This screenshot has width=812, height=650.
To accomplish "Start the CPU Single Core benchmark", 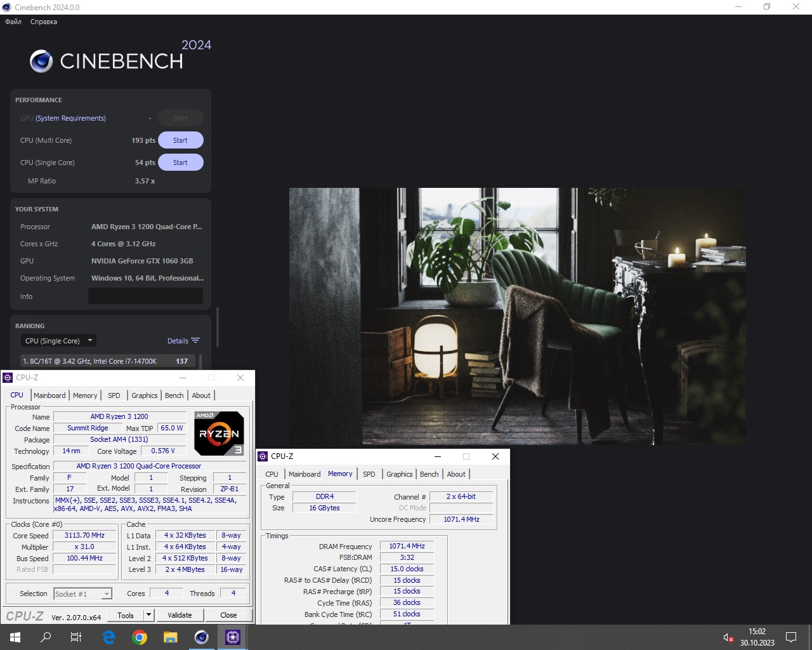I will [x=180, y=162].
